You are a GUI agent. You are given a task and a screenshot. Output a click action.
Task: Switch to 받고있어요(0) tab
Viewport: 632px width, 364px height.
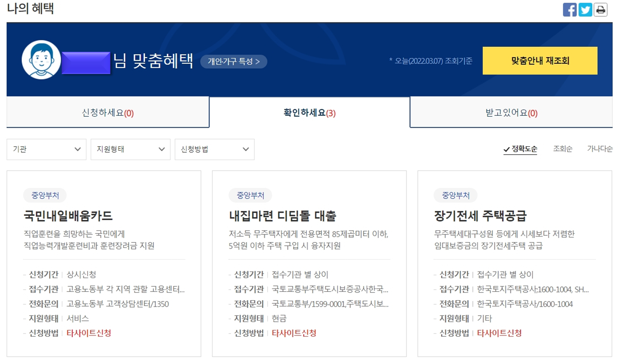coord(511,113)
